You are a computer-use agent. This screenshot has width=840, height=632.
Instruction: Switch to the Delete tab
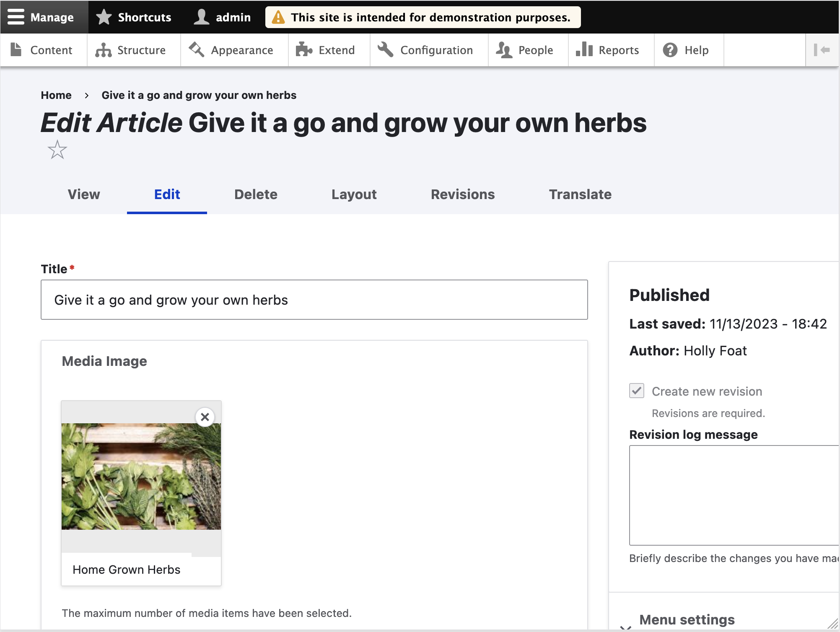(x=256, y=194)
